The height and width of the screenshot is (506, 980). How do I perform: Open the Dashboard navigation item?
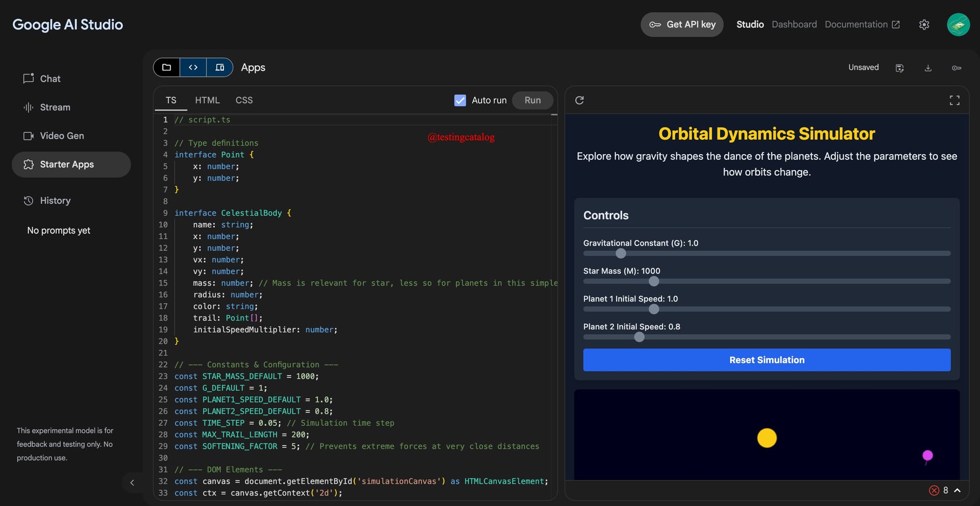(794, 24)
